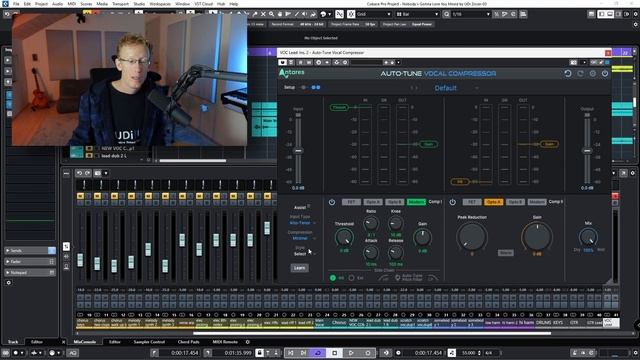Image resolution: width=640 pixels, height=360 pixels.
Task: Click the MixConsole undo icon
Action: tap(79, 173)
